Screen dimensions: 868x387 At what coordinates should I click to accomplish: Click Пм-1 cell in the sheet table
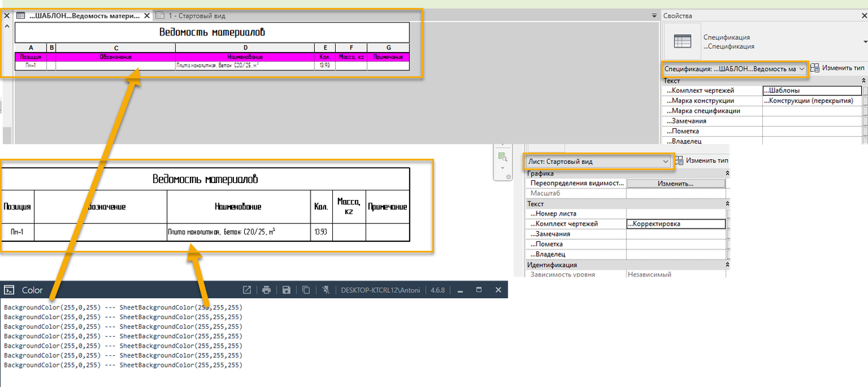(x=18, y=232)
